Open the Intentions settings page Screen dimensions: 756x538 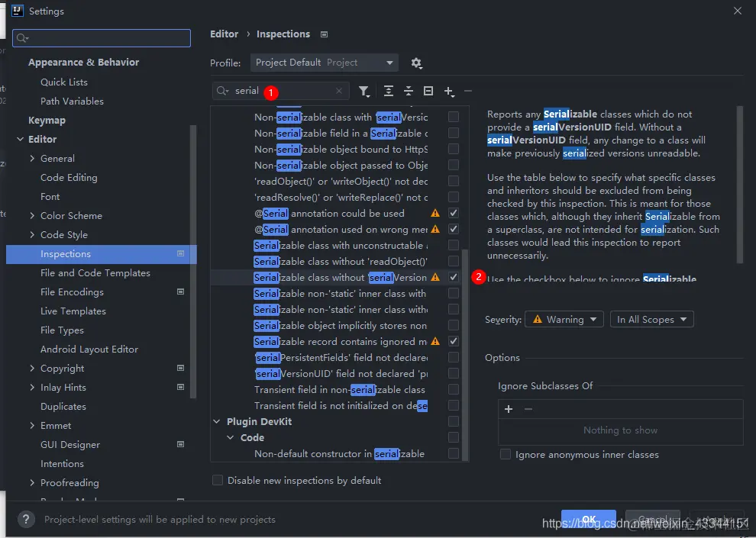pyautogui.click(x=62, y=464)
